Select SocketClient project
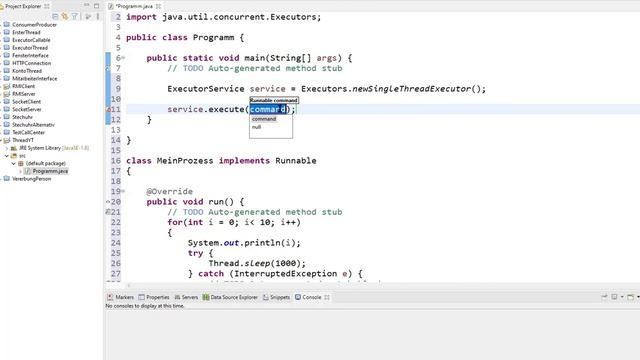The height and width of the screenshot is (360, 640). 27,102
